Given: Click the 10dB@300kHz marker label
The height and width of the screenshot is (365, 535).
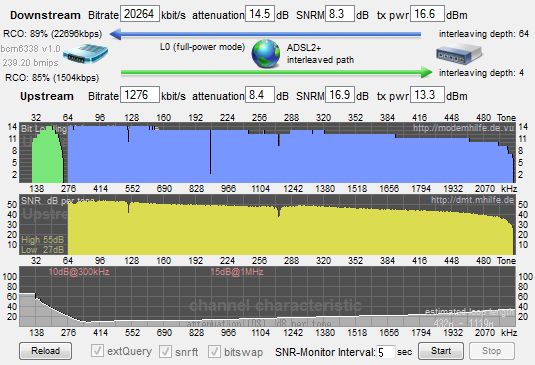Looking at the screenshot, I should click(79, 272).
